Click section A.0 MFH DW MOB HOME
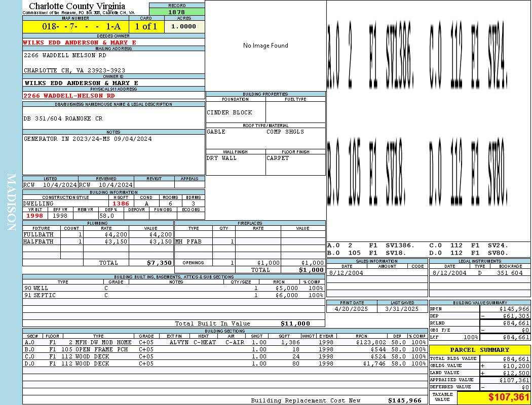The height and width of the screenshot is (405, 532). coord(225,342)
